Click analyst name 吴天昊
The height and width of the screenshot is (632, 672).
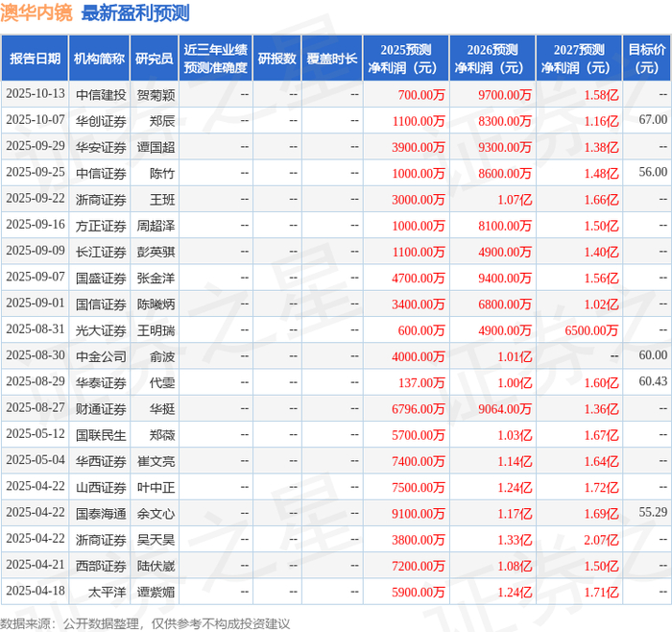[156, 540]
